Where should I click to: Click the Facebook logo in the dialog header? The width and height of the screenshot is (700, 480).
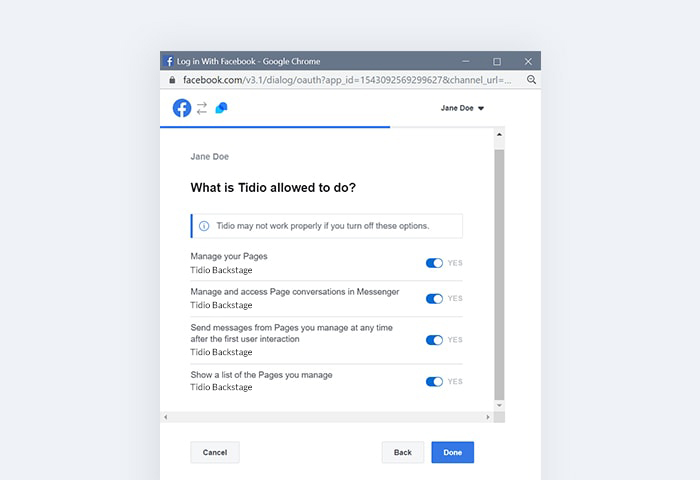pyautogui.click(x=182, y=108)
